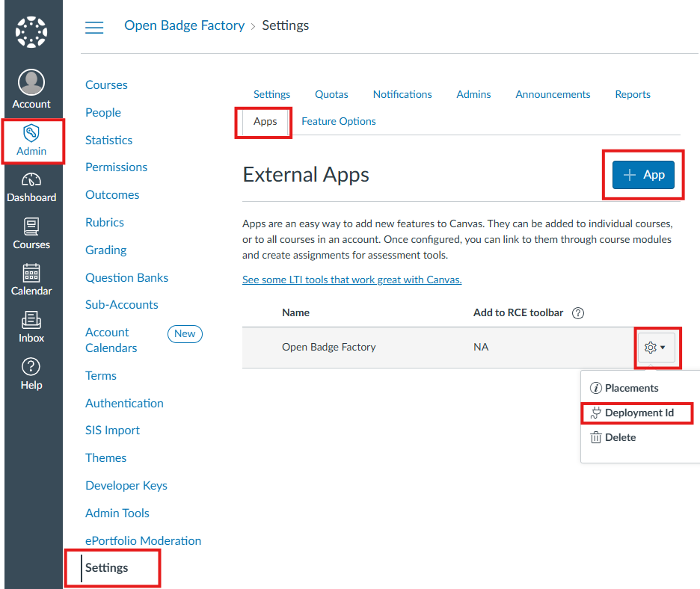The height and width of the screenshot is (589, 700).
Task: Open Courses in the account menu
Action: click(106, 84)
